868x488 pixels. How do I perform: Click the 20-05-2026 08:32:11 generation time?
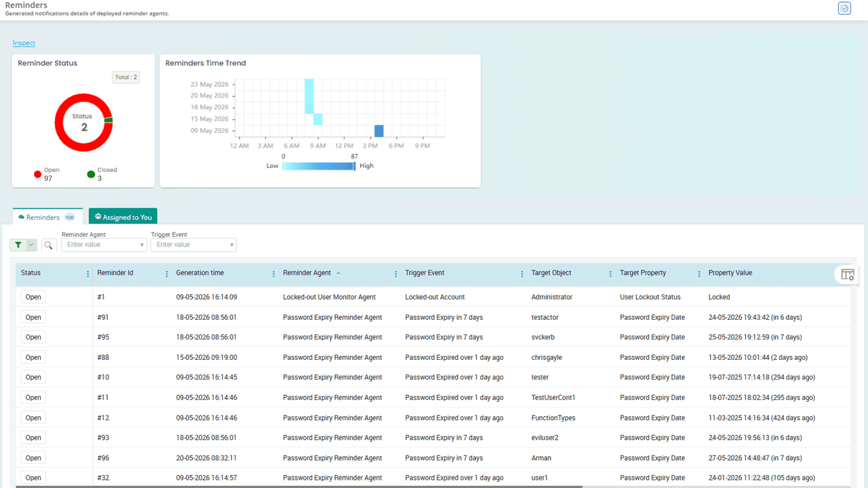click(x=206, y=458)
